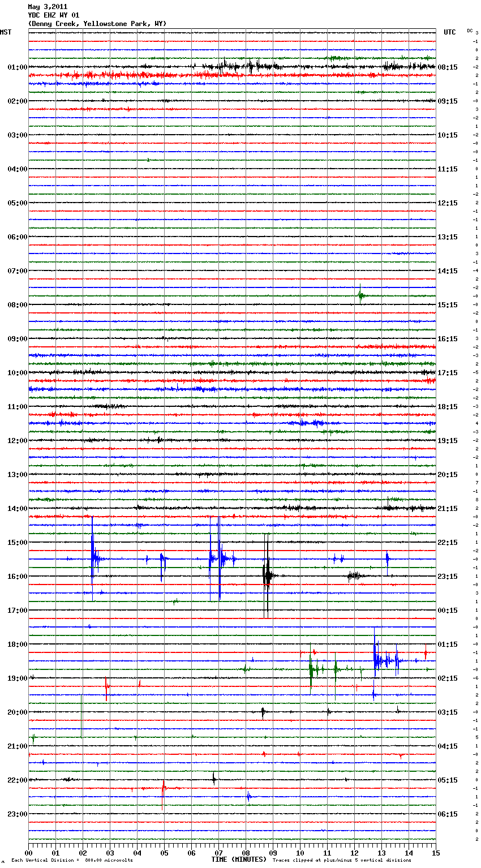The height and width of the screenshot is (868, 481).
Task: Select the '12:00' MST time label
Action: pos(18,441)
